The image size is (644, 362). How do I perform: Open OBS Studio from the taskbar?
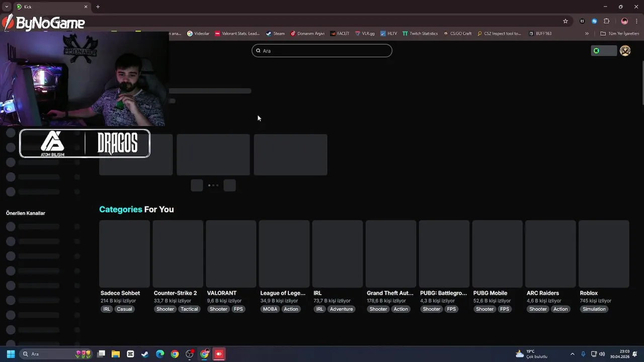[190, 354]
